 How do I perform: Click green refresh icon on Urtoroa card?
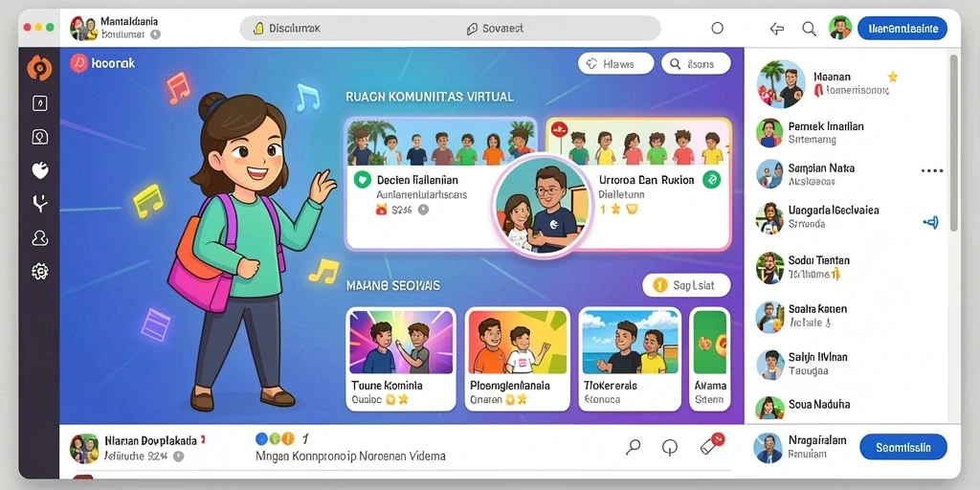point(711,180)
